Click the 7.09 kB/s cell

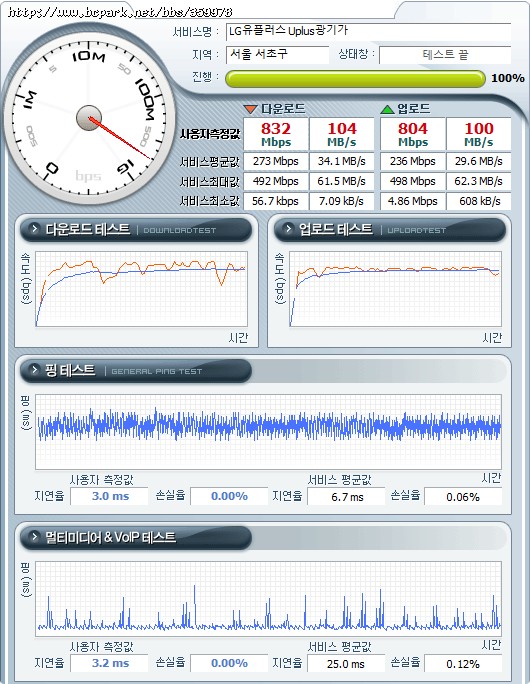click(x=342, y=201)
